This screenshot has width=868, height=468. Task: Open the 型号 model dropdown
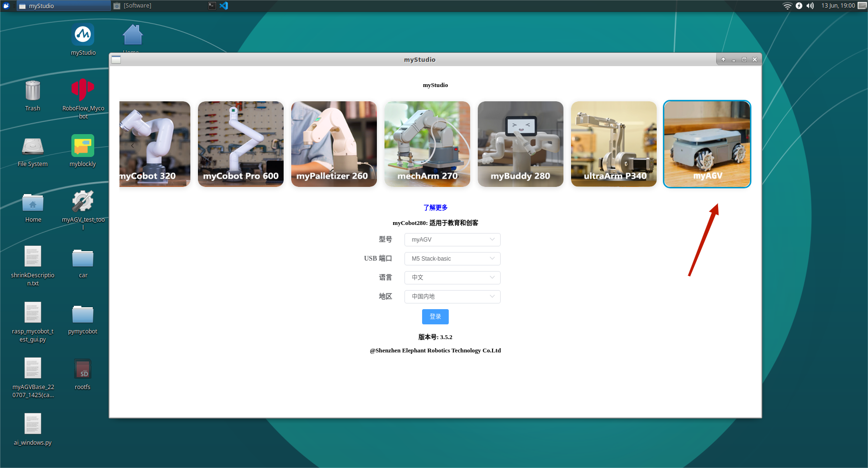(x=452, y=239)
